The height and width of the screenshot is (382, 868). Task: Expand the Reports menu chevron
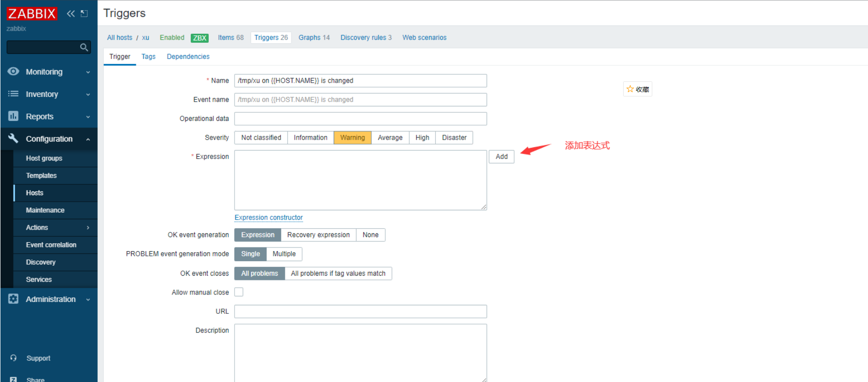pos(88,117)
